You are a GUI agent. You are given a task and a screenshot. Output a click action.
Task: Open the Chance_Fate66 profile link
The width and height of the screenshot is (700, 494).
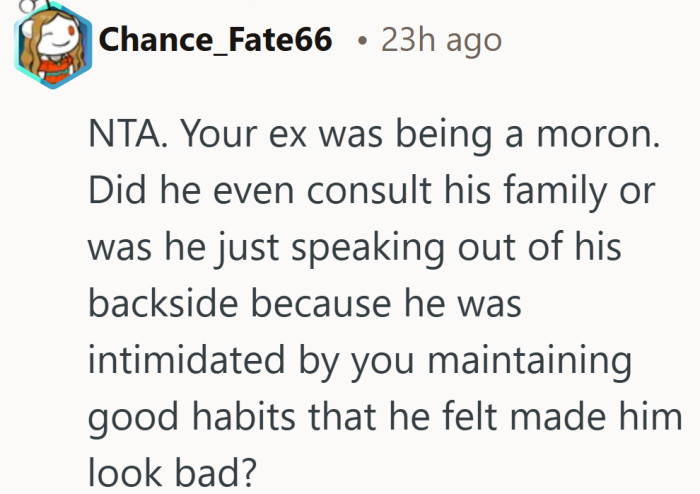coord(218,40)
